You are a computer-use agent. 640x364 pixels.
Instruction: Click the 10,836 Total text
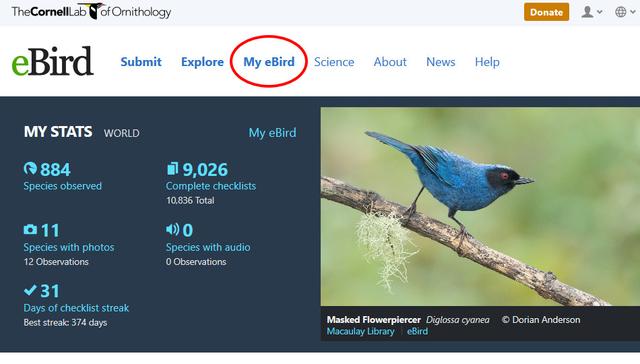coord(190,200)
